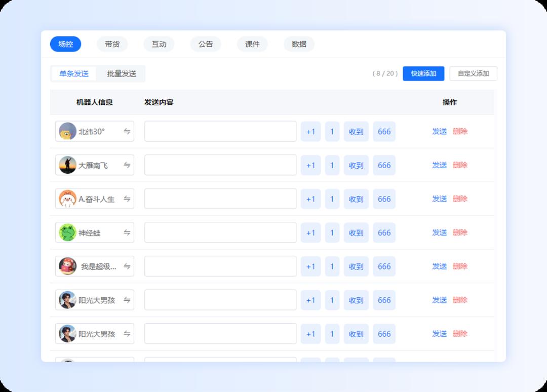Viewport: 547px width, 392px height.
Task: Select the 课件 tab
Action: [253, 44]
